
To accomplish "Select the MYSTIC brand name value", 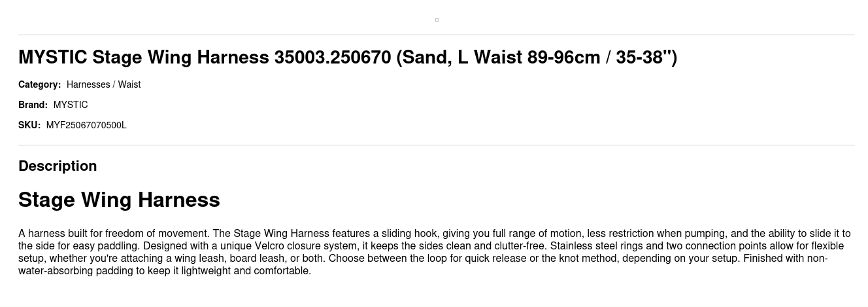I will 71,105.
